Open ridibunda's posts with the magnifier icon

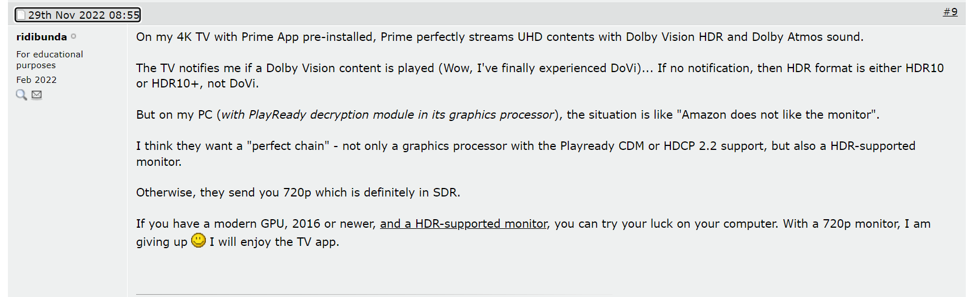coord(22,95)
